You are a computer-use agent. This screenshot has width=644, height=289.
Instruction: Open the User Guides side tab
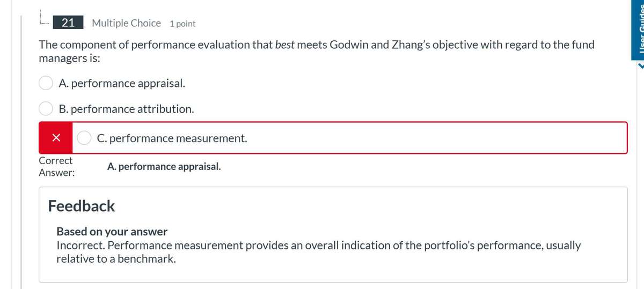pyautogui.click(x=639, y=21)
